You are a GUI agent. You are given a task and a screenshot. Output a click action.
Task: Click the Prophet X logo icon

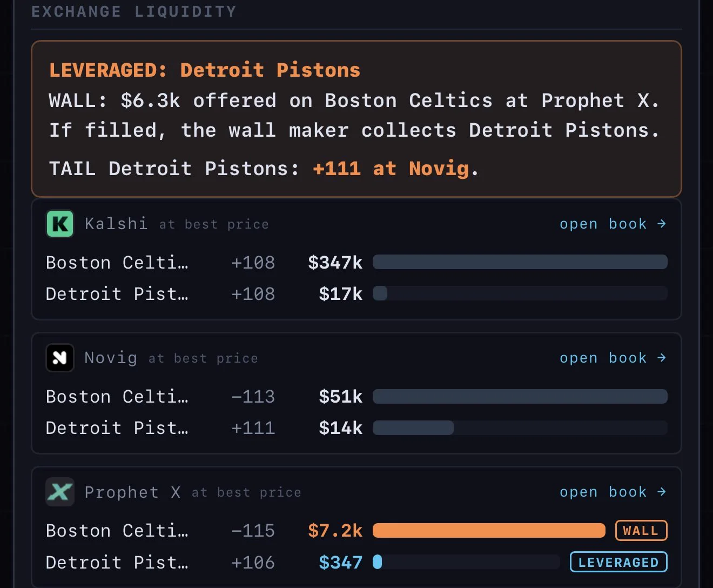click(x=60, y=492)
